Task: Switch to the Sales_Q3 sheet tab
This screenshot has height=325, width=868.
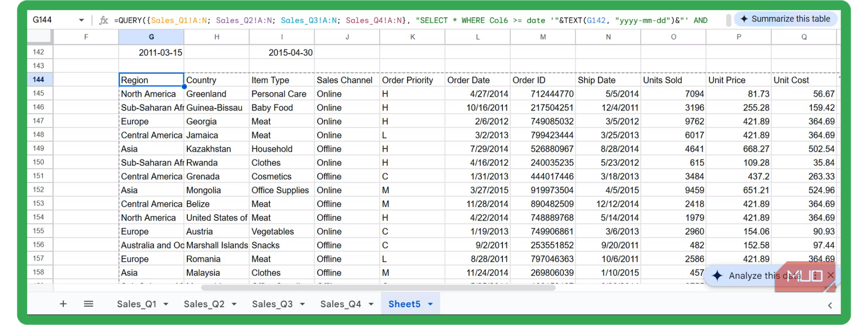Action: tap(272, 304)
